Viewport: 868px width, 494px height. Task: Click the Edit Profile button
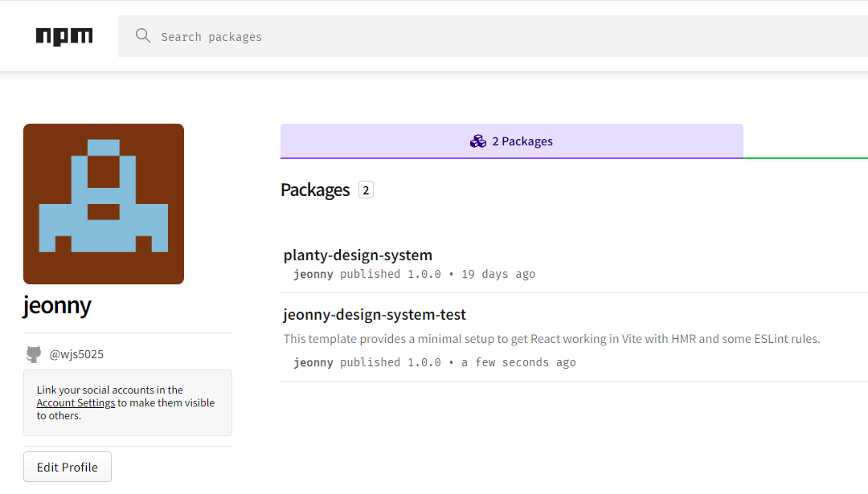(x=68, y=467)
